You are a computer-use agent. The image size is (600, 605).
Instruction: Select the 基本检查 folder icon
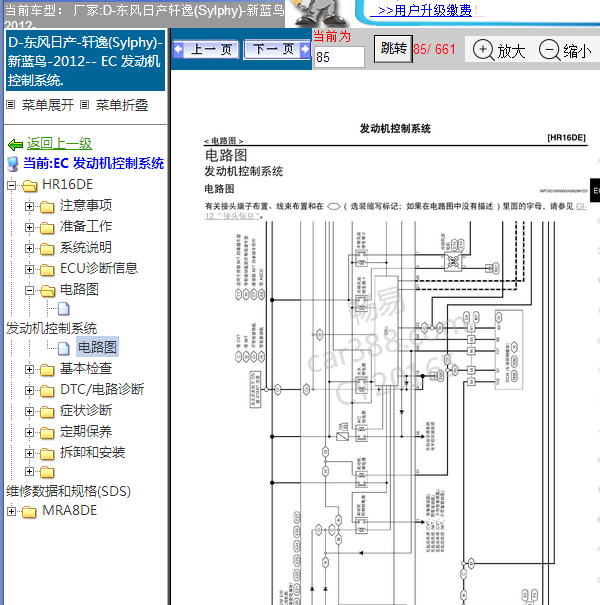click(47, 370)
